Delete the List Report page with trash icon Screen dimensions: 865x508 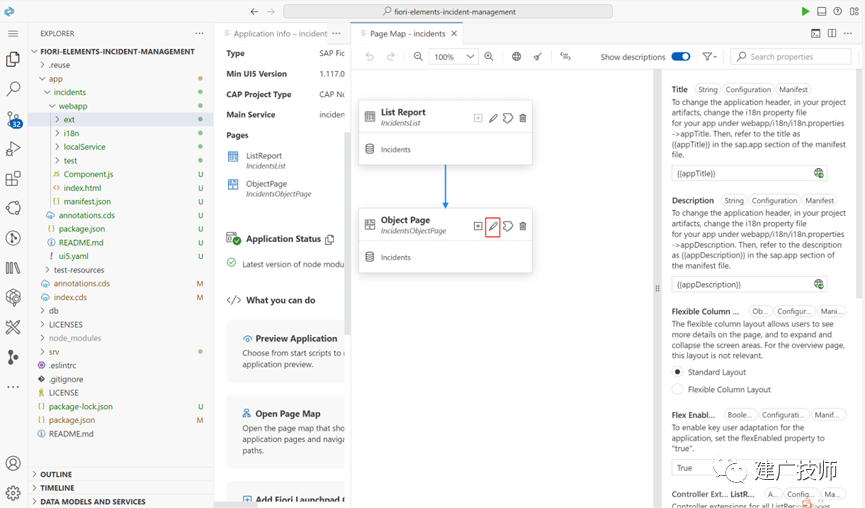(x=522, y=118)
